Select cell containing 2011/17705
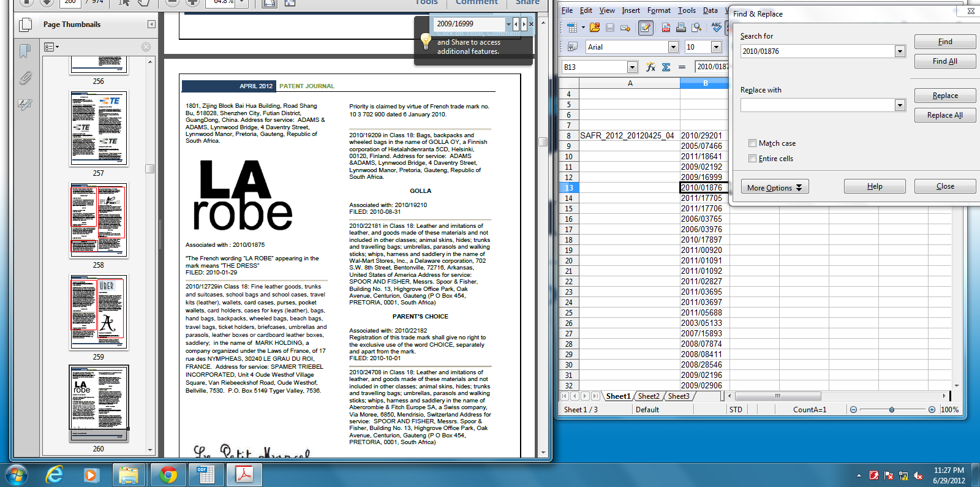 point(704,198)
